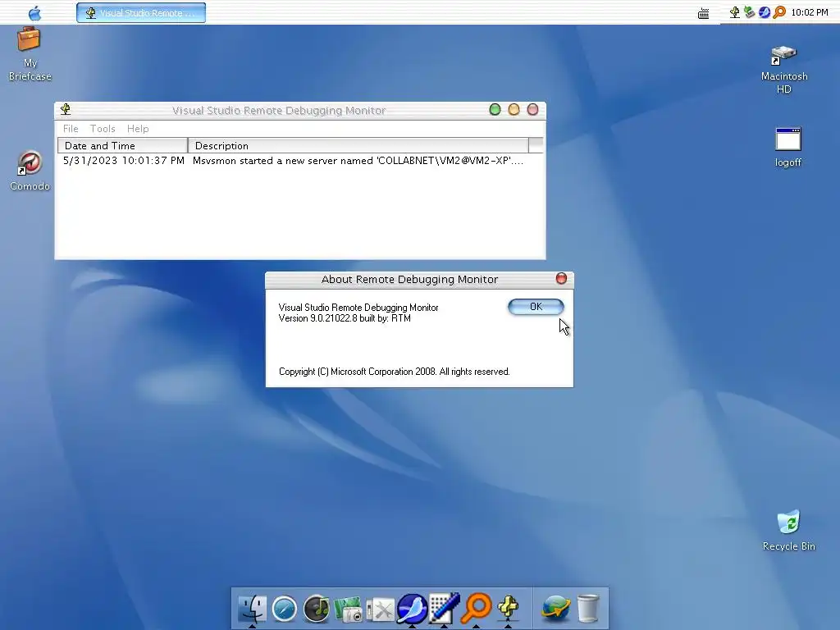Open the grid-and-pen editor dock icon
840x630 pixels.
pyautogui.click(x=444, y=609)
